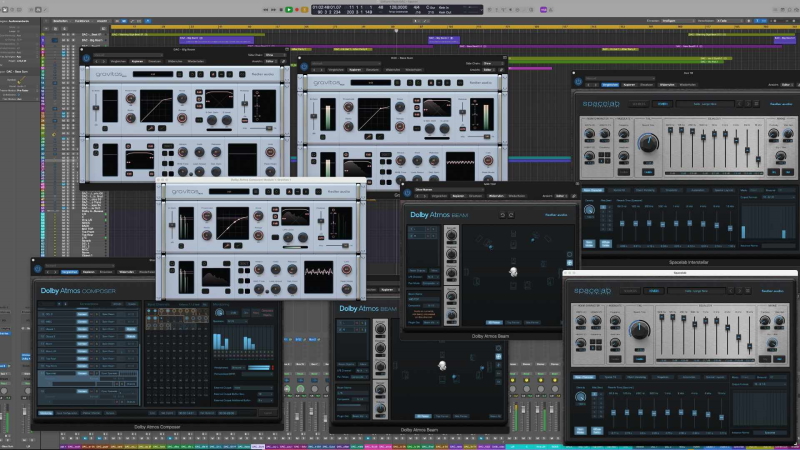Toggle Vergleichen in Big Room Gravitas header

pyautogui.click(x=118, y=61)
